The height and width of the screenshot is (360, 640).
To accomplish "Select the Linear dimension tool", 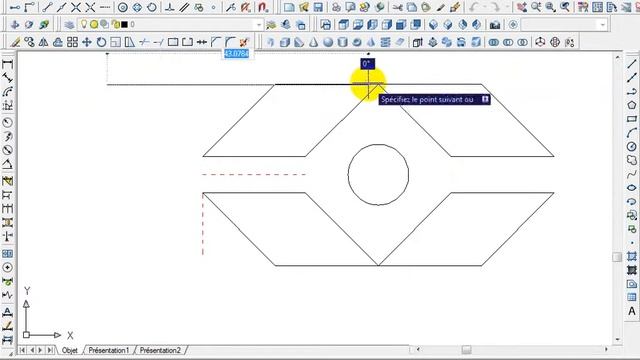I will pyautogui.click(x=7, y=64).
